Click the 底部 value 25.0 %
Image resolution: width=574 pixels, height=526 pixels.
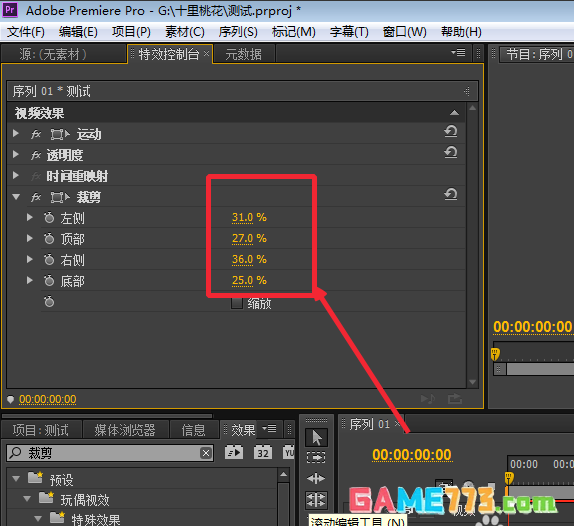[249, 280]
